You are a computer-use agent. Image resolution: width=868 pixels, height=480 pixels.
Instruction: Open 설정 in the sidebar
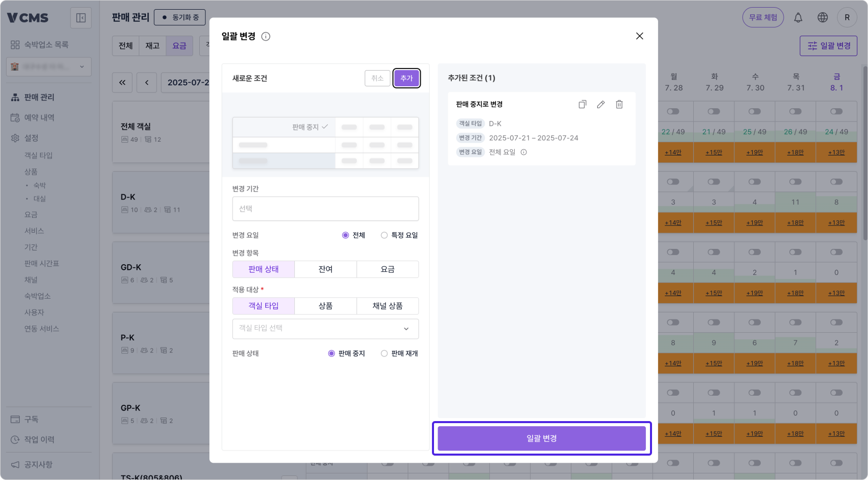33,138
